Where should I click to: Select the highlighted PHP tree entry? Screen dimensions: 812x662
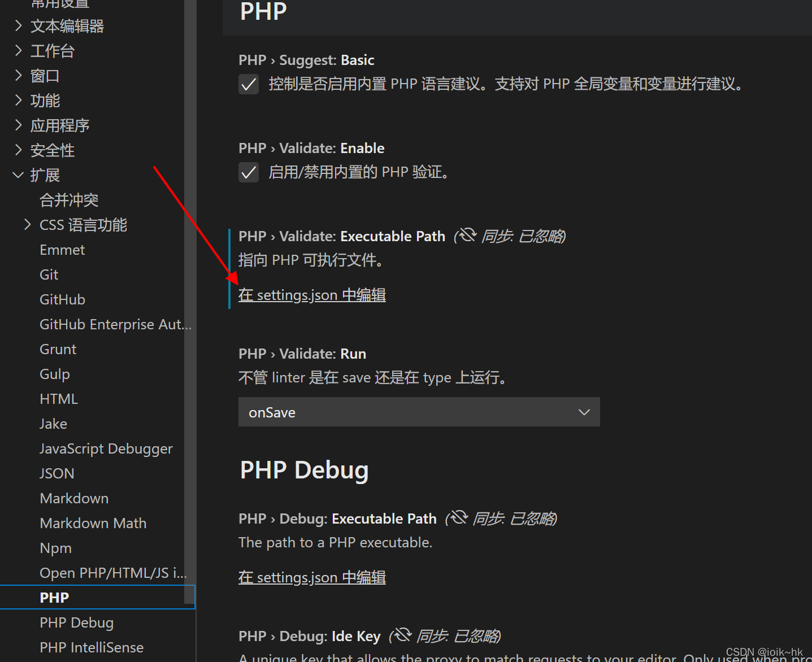(97, 598)
